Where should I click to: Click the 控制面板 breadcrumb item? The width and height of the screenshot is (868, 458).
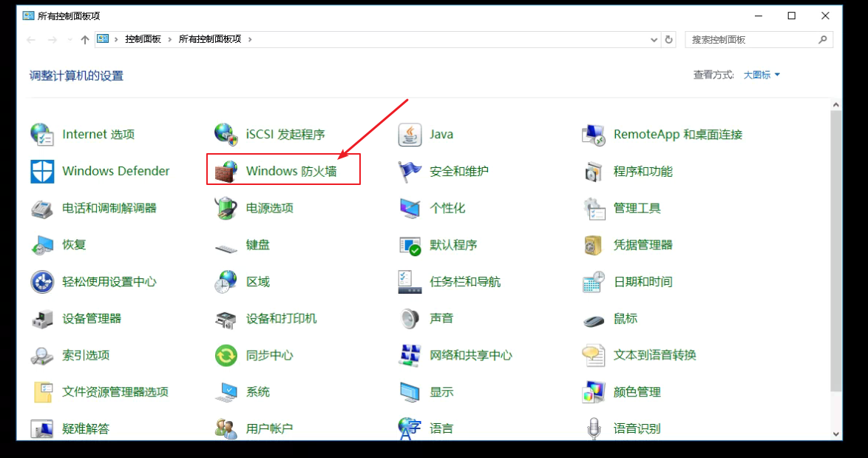(x=143, y=39)
